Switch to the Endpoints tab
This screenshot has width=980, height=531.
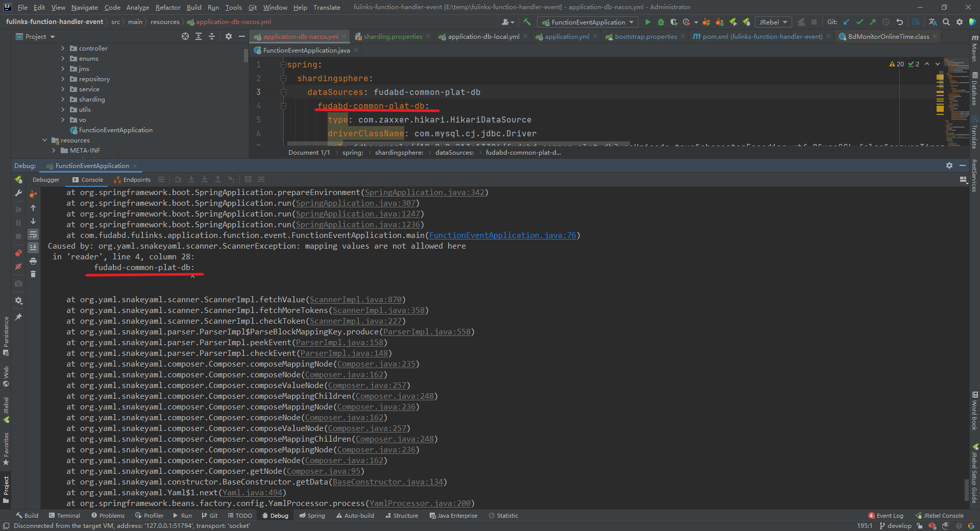click(132, 179)
